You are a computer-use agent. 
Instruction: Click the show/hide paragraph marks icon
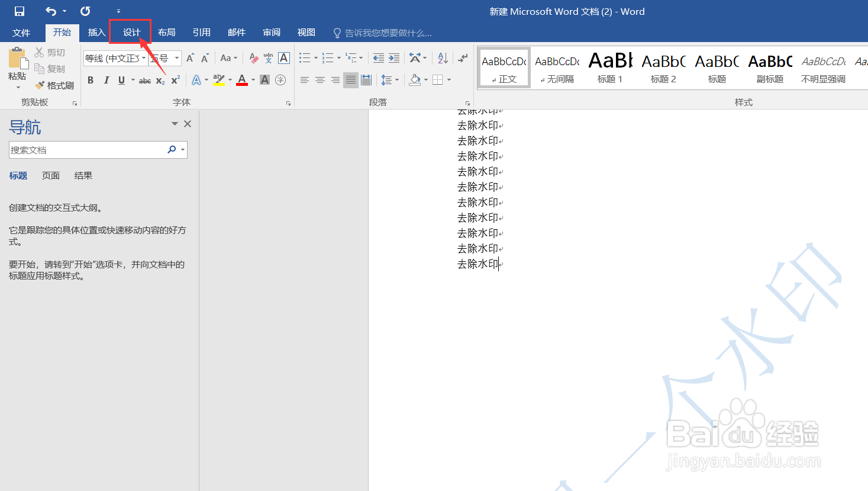(463, 57)
